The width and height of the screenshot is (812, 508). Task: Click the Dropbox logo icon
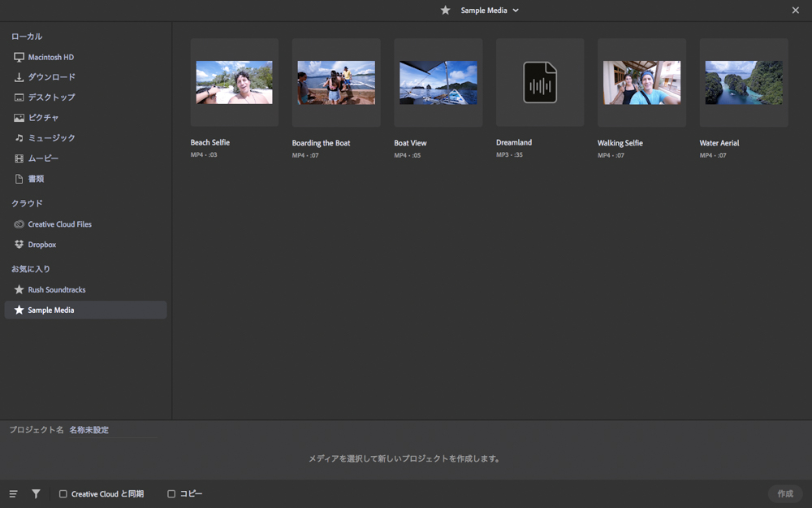(19, 245)
